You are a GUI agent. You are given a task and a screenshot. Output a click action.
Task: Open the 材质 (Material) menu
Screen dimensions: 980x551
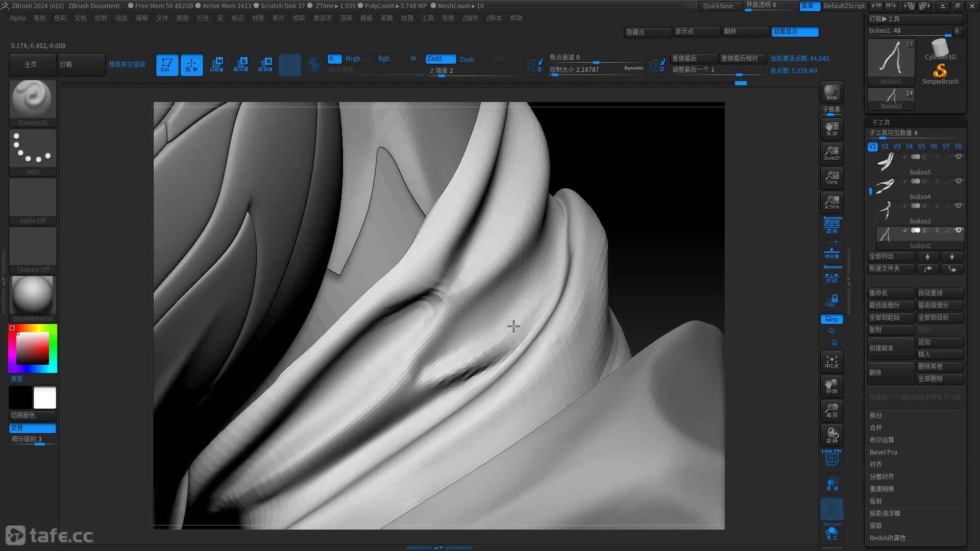click(x=258, y=18)
